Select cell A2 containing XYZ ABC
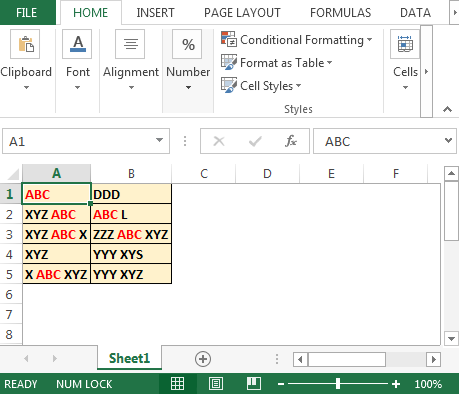The height and width of the screenshot is (394, 459). tap(57, 214)
